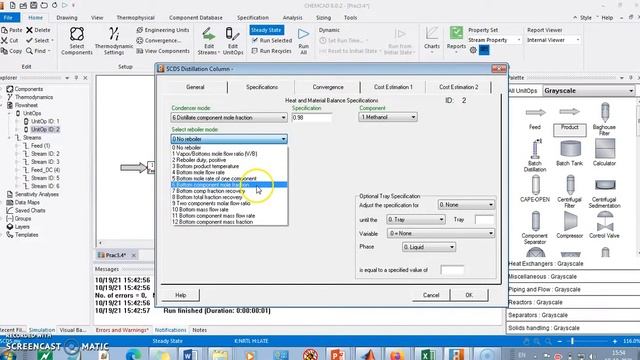The width and height of the screenshot is (640, 360).
Task: Click Help button in dialog
Action: pos(180,295)
